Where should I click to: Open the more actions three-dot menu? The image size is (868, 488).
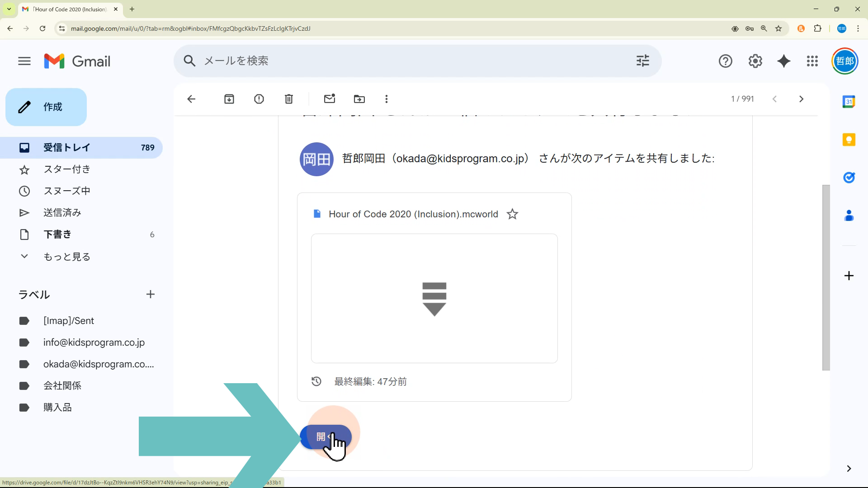point(387,99)
